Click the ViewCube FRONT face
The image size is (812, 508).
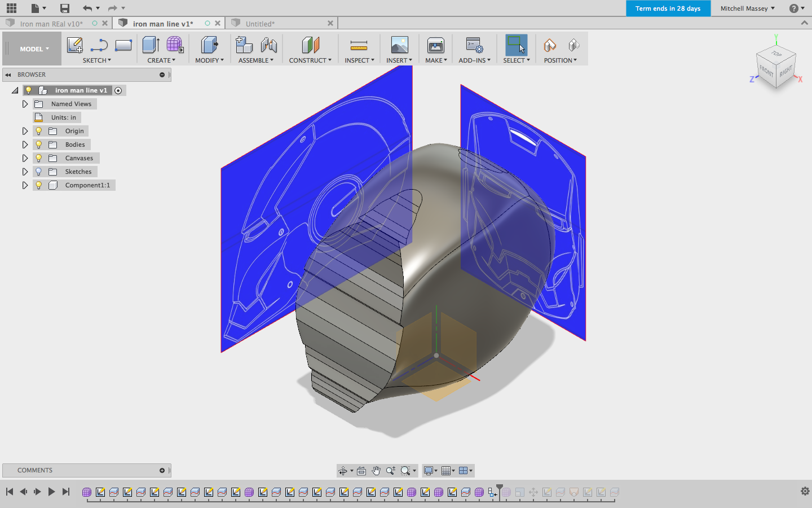[766, 71]
